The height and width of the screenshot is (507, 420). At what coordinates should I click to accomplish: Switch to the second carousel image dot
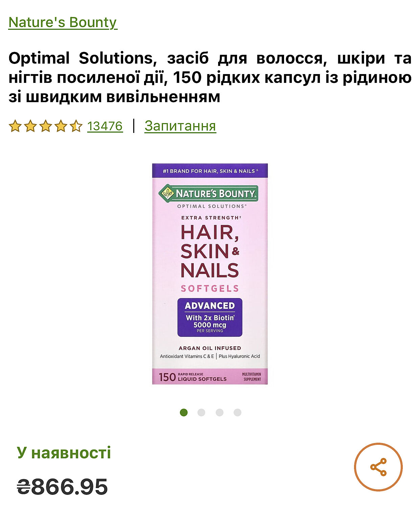pos(201,412)
